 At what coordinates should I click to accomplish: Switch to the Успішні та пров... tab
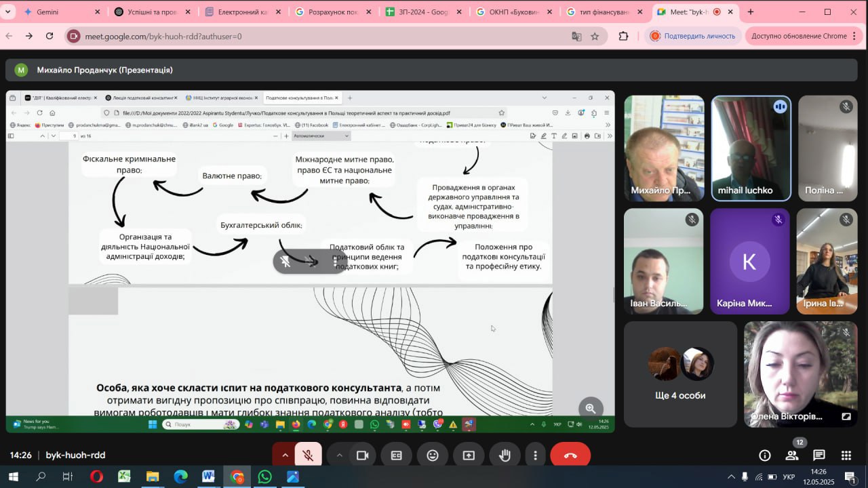[x=153, y=12]
